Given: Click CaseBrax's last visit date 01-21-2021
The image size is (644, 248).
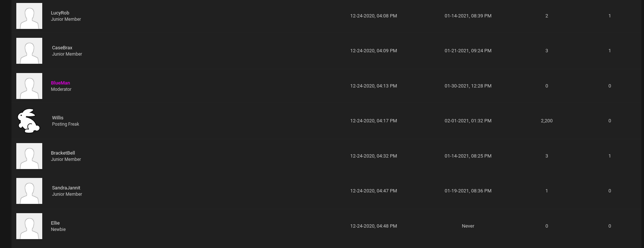Looking at the screenshot, I should tap(468, 51).
